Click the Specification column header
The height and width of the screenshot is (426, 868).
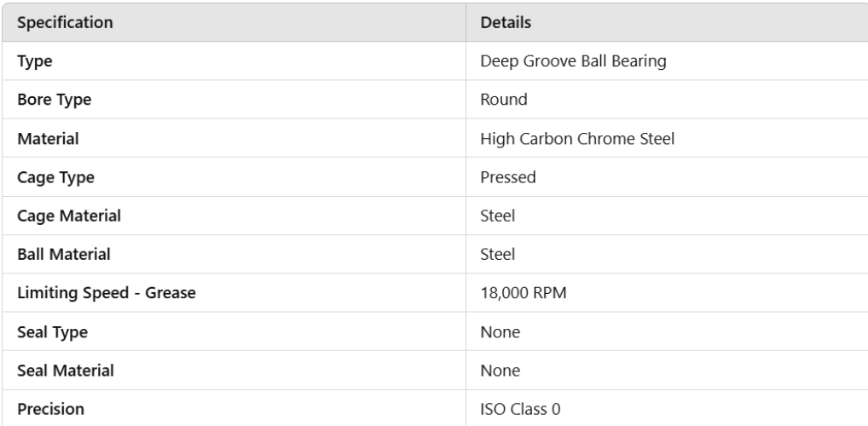[x=67, y=23]
